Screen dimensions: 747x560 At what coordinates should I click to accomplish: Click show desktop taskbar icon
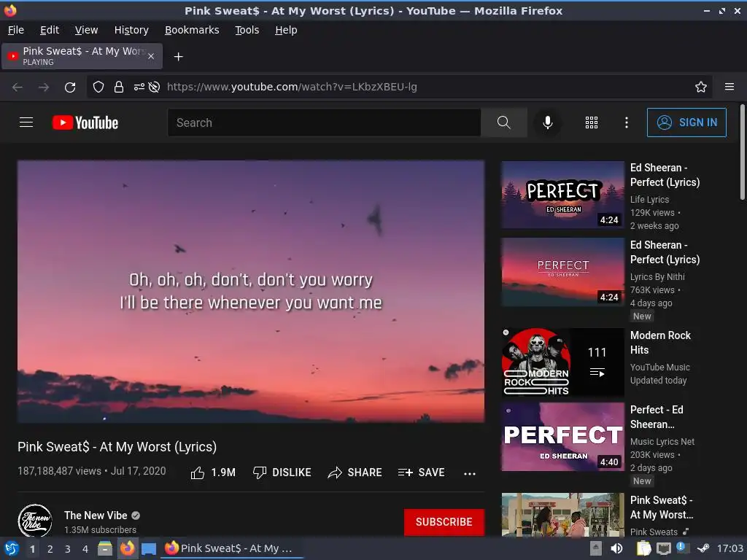149,548
